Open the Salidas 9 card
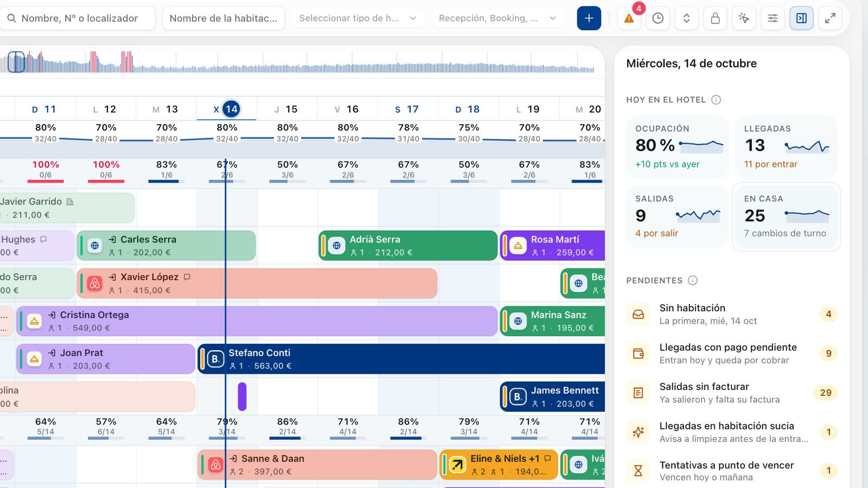 pyautogui.click(x=678, y=217)
